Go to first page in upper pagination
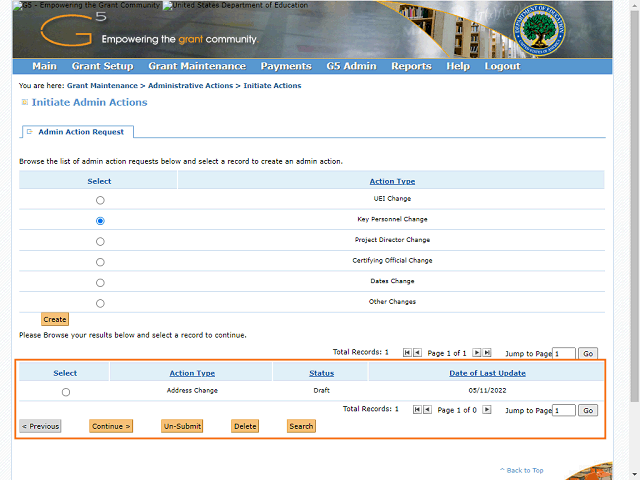The height and width of the screenshot is (480, 640). 407,353
